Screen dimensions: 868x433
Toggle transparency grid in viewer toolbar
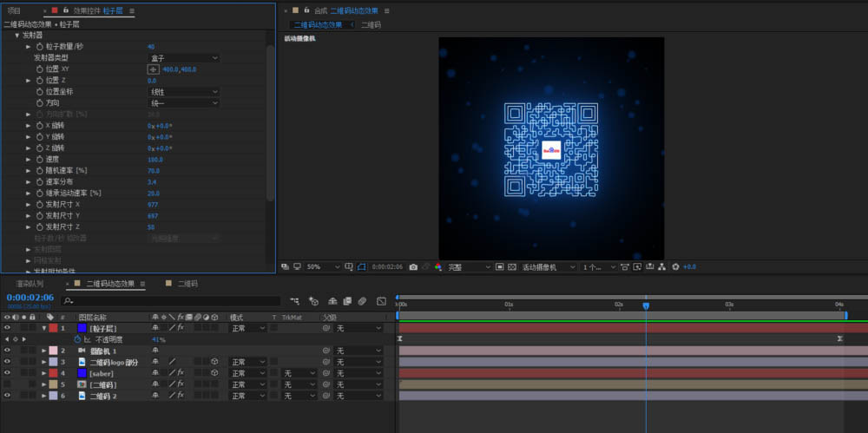point(512,266)
